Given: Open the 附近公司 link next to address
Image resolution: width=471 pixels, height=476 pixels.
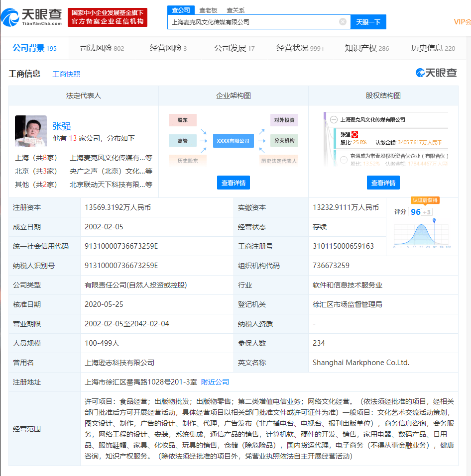Looking at the screenshot, I should point(215,382).
